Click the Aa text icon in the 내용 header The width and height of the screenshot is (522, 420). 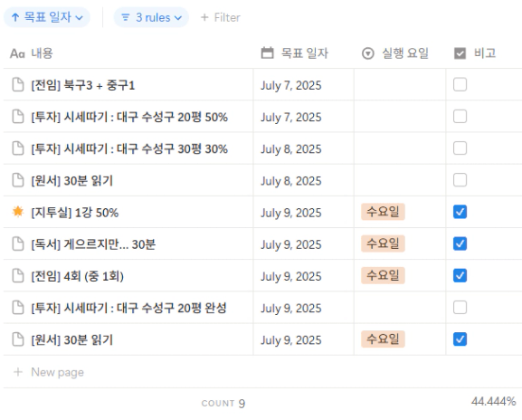[x=17, y=53]
